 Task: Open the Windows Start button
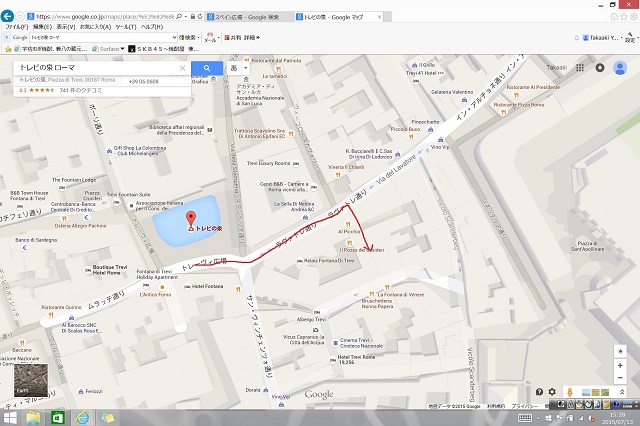pyautogui.click(x=10, y=418)
